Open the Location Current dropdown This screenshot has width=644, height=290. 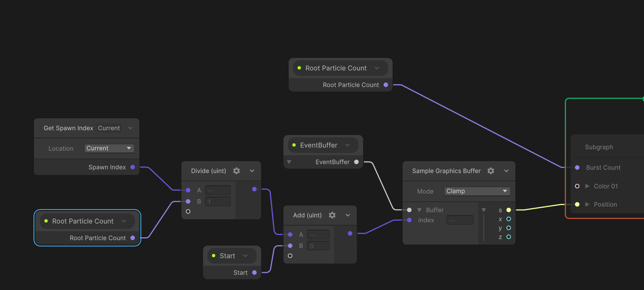(x=109, y=148)
